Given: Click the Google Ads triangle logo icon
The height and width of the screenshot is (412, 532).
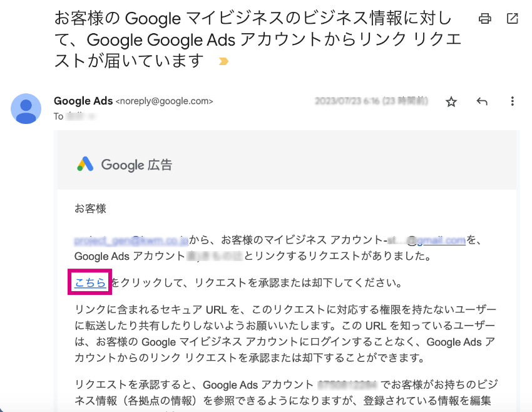Looking at the screenshot, I should point(85,164).
